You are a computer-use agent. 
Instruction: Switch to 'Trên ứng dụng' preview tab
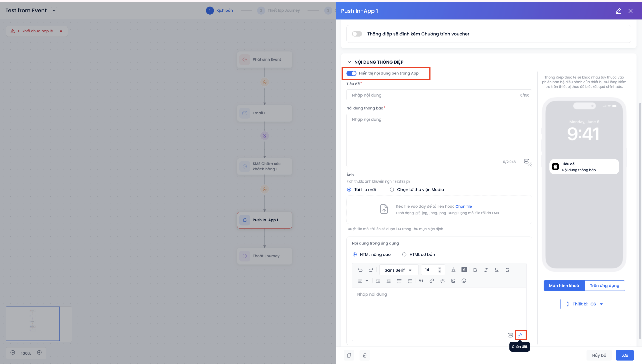pos(604,286)
